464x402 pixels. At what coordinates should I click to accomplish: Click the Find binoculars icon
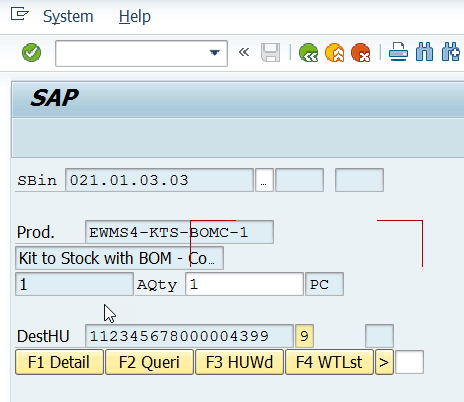pyautogui.click(x=424, y=52)
